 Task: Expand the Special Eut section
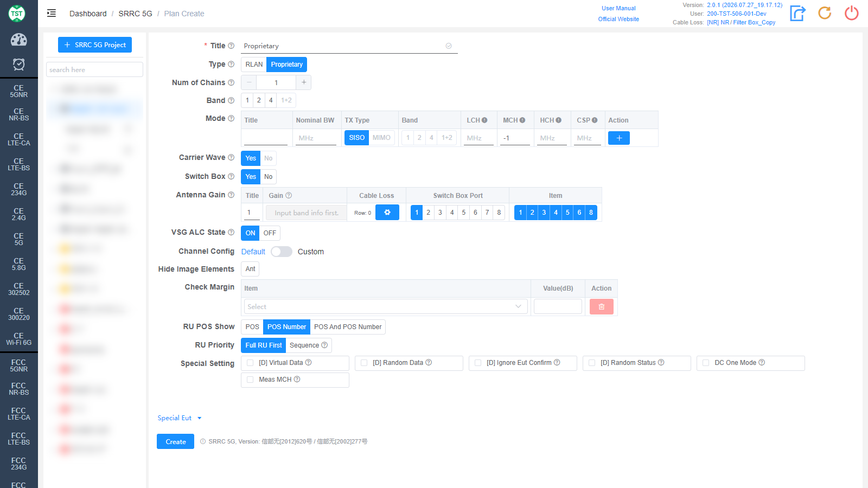tap(180, 418)
